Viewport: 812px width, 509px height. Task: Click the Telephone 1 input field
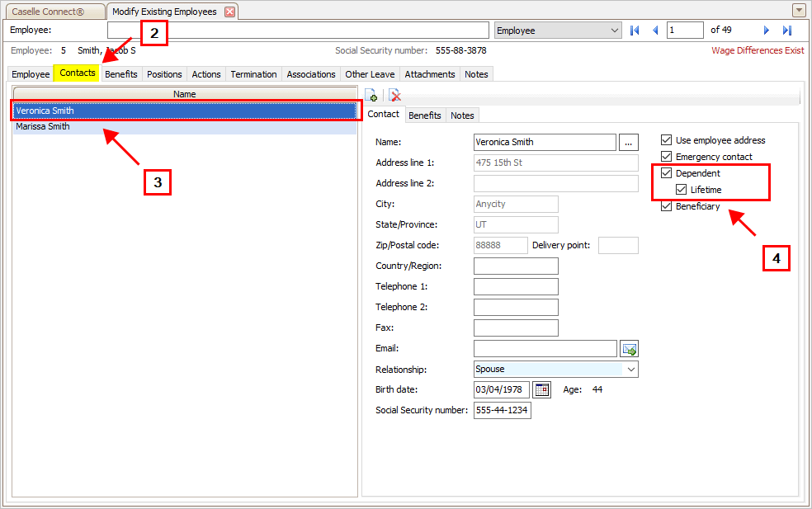(x=516, y=286)
